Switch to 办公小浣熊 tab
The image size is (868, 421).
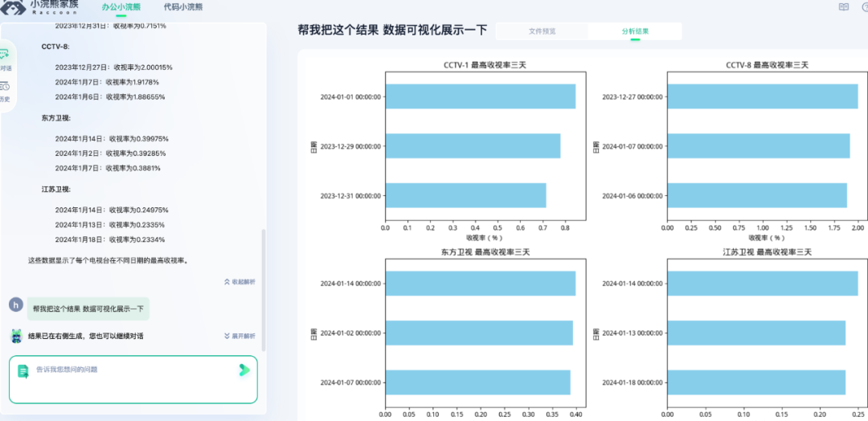pyautogui.click(x=121, y=7)
